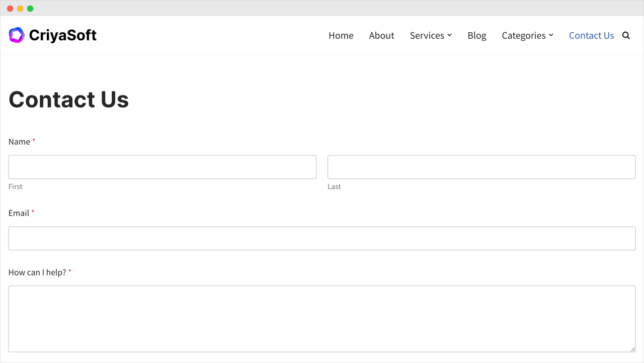Viewport: 644px width, 363px height.
Task: Open the search magnifier icon
Action: (626, 35)
